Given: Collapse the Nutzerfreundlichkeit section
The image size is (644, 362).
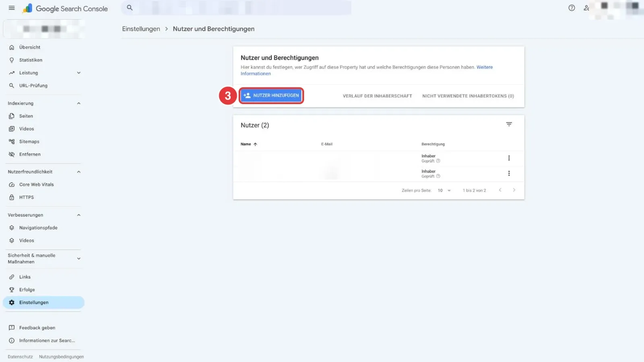Looking at the screenshot, I should [78, 172].
